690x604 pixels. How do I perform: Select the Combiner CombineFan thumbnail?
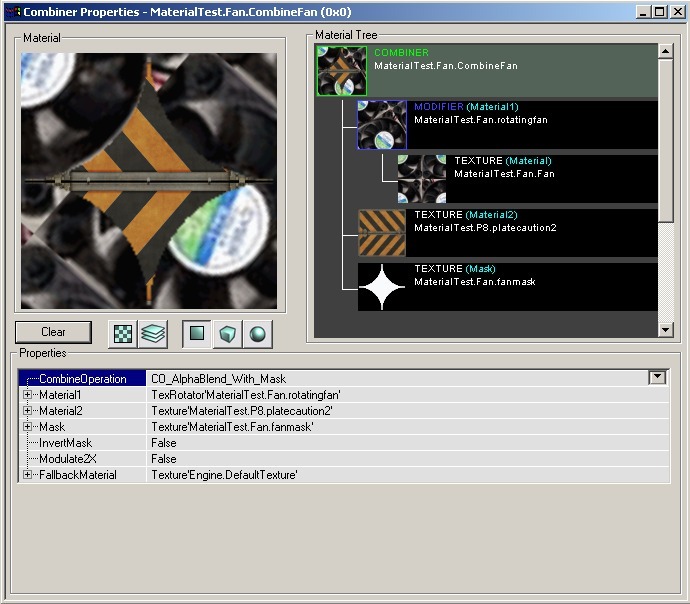tap(342, 71)
